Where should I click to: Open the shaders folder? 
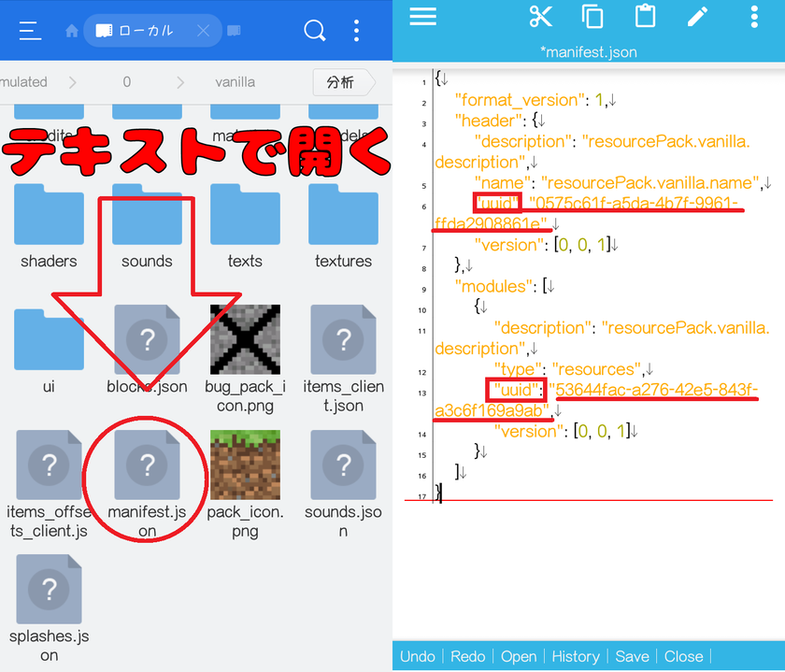49,227
